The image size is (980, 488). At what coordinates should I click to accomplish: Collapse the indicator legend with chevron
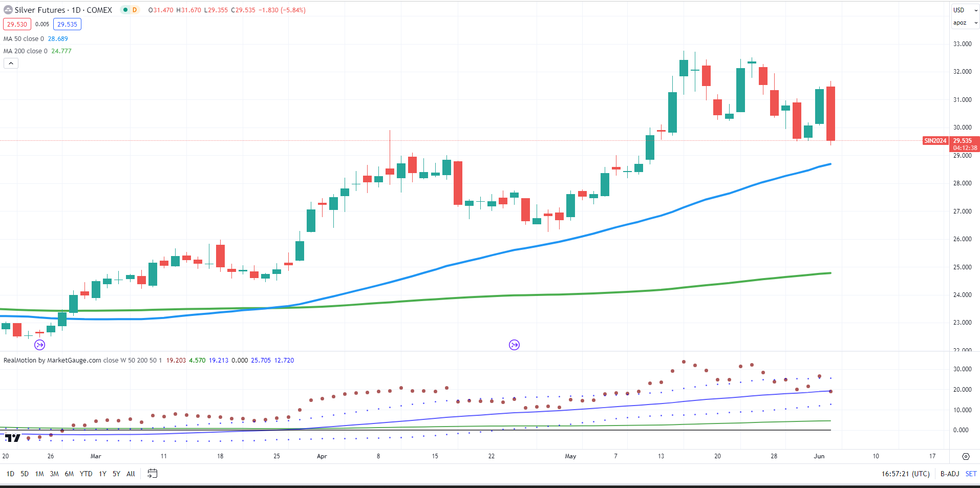click(11, 63)
